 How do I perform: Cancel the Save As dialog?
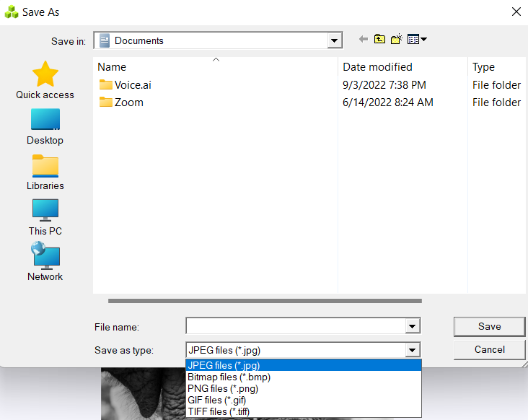pos(489,349)
